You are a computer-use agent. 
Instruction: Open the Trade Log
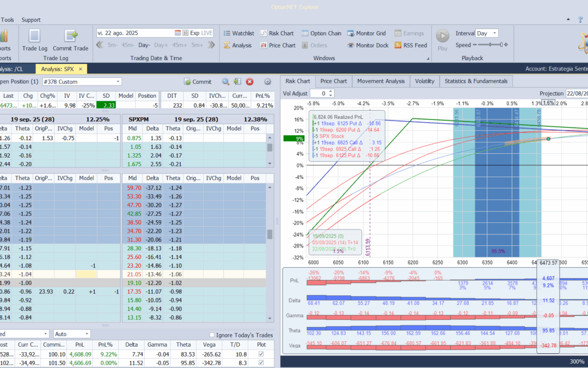pyautogui.click(x=34, y=39)
